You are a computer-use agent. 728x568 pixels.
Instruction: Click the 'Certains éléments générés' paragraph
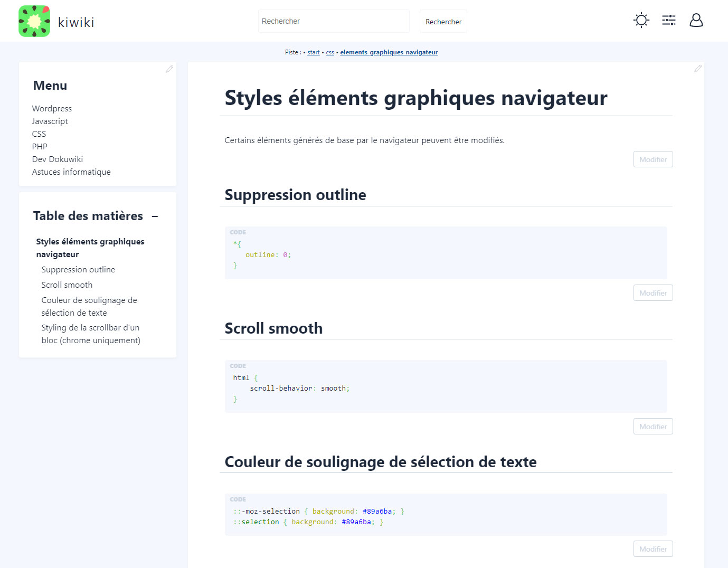coord(364,140)
